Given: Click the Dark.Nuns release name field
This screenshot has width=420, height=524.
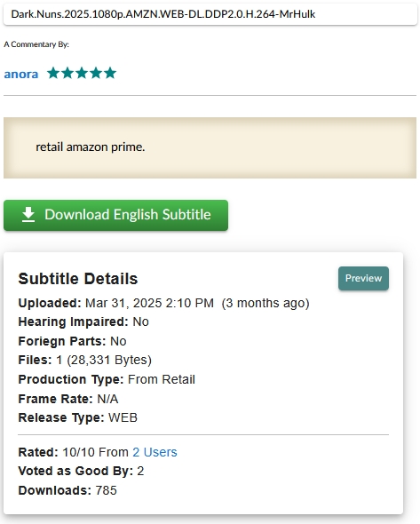Looking at the screenshot, I should point(210,14).
